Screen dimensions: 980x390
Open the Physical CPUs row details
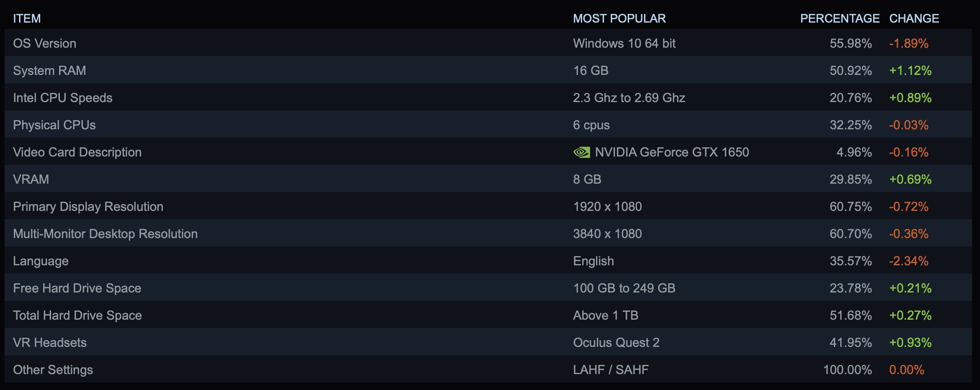coord(488,124)
